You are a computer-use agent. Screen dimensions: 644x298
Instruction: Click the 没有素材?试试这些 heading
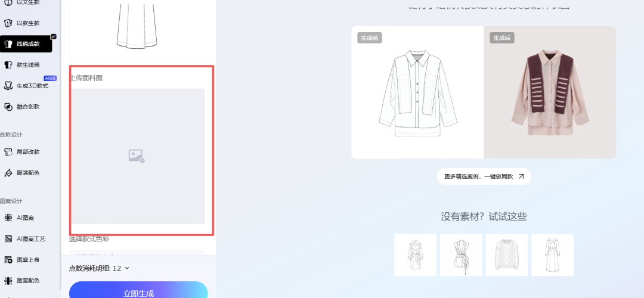click(x=484, y=217)
